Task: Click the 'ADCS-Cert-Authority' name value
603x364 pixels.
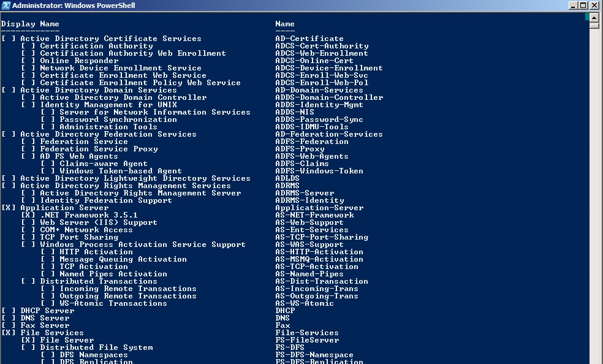Action: coord(322,46)
